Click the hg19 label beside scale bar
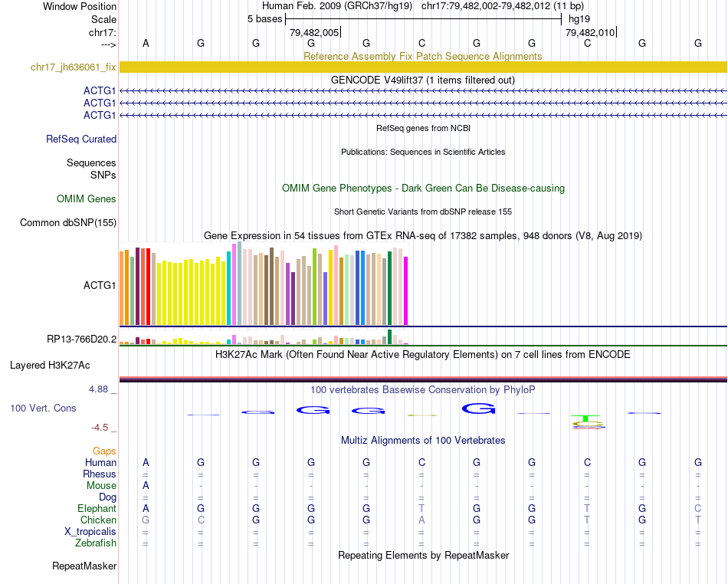This screenshot has height=584, width=728. coord(579,19)
